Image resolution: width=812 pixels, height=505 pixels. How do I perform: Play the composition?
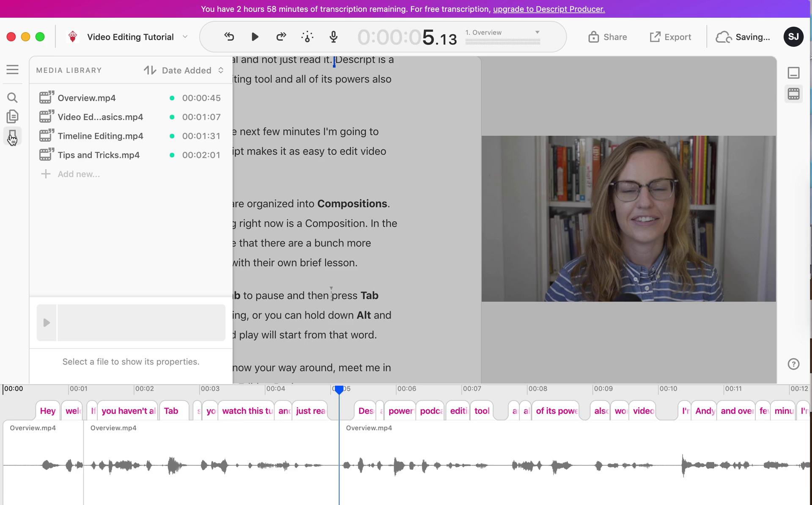tap(255, 37)
